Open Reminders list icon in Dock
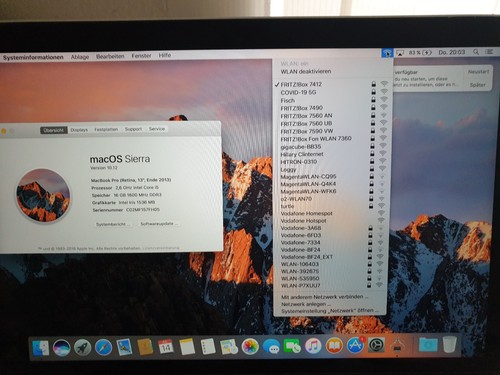The height and width of the screenshot is (375, 500). (208, 347)
